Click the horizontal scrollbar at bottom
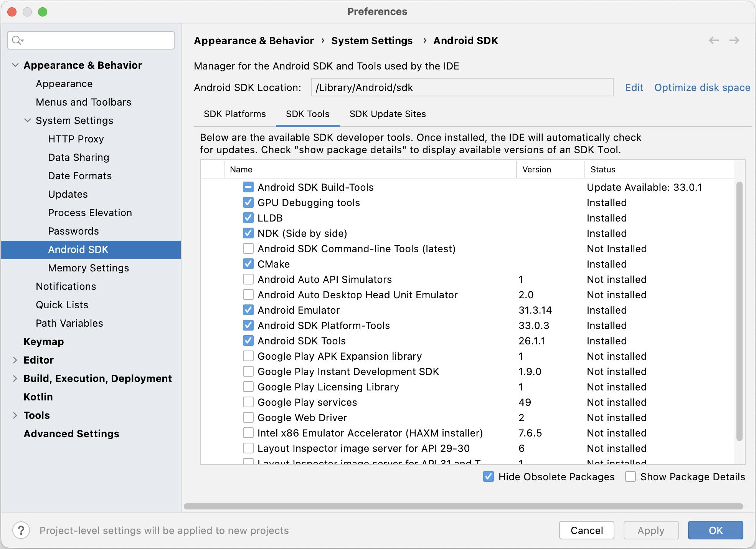 (463, 506)
